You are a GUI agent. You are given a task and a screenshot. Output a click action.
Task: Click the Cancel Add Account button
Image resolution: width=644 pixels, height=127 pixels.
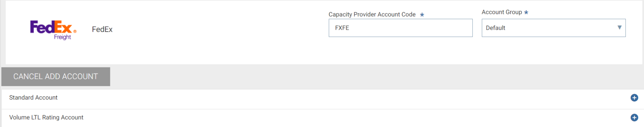56,77
